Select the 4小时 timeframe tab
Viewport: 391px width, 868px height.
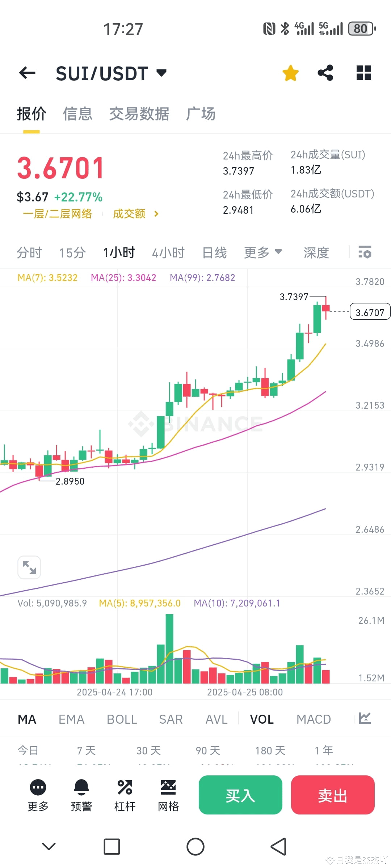168,252
